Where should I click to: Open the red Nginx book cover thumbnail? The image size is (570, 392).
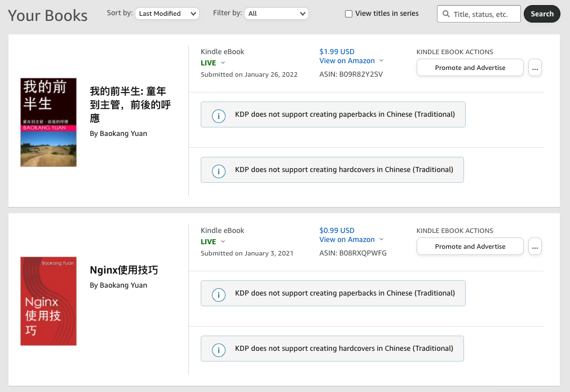pos(48,301)
